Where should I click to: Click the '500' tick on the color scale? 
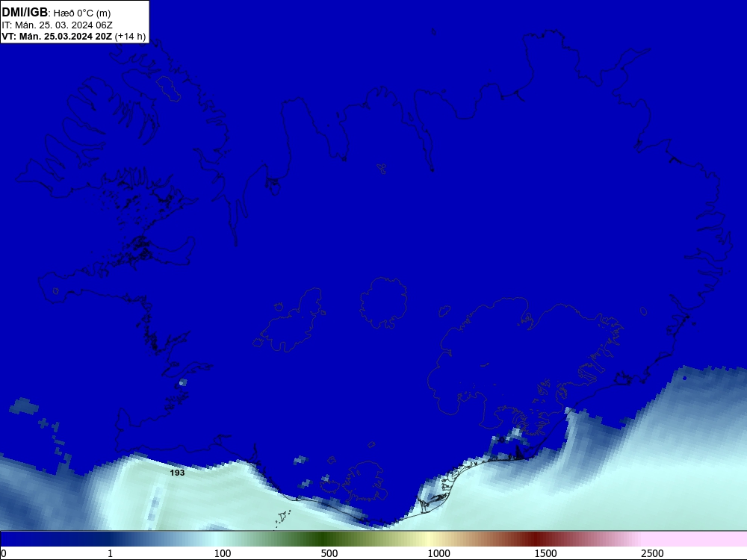(329, 553)
